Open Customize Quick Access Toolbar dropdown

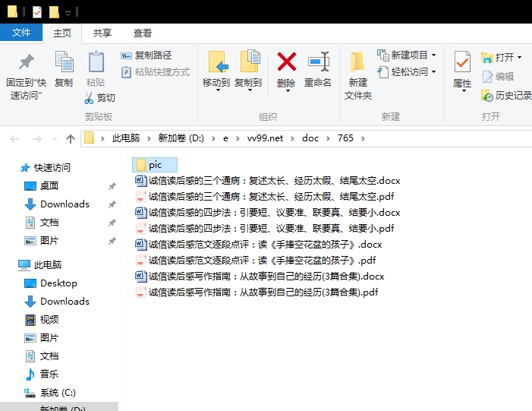pos(68,13)
